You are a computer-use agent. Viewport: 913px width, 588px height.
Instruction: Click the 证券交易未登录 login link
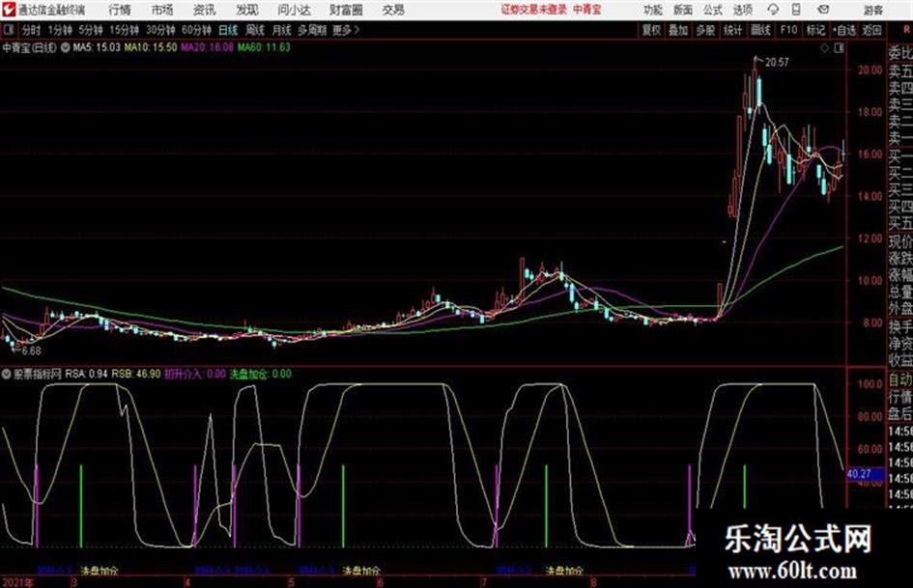coord(533,10)
